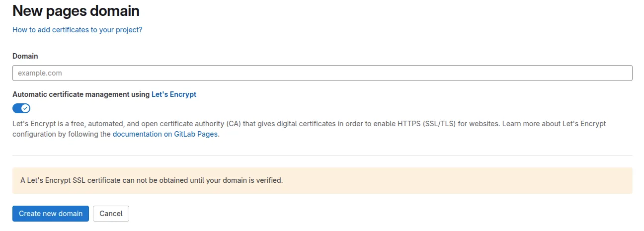This screenshot has width=644, height=231.
Task: Visit Let's Encrypt from the toggle heading
Action: coord(173,94)
